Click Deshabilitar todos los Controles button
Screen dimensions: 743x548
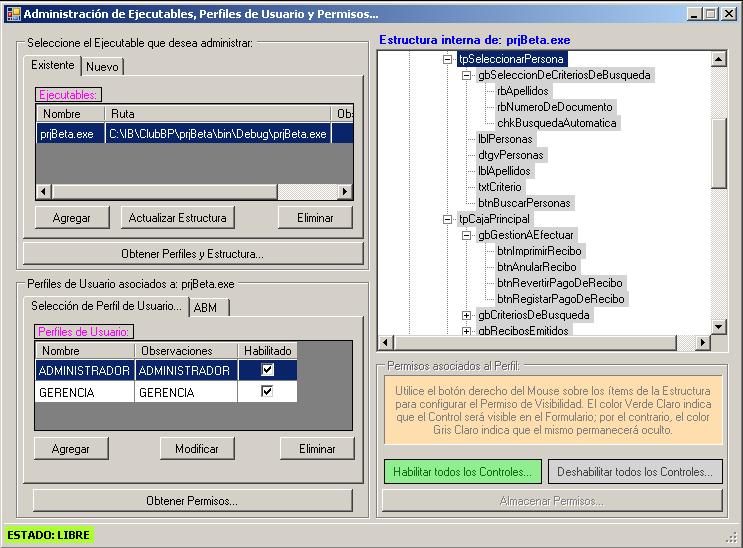635,472
